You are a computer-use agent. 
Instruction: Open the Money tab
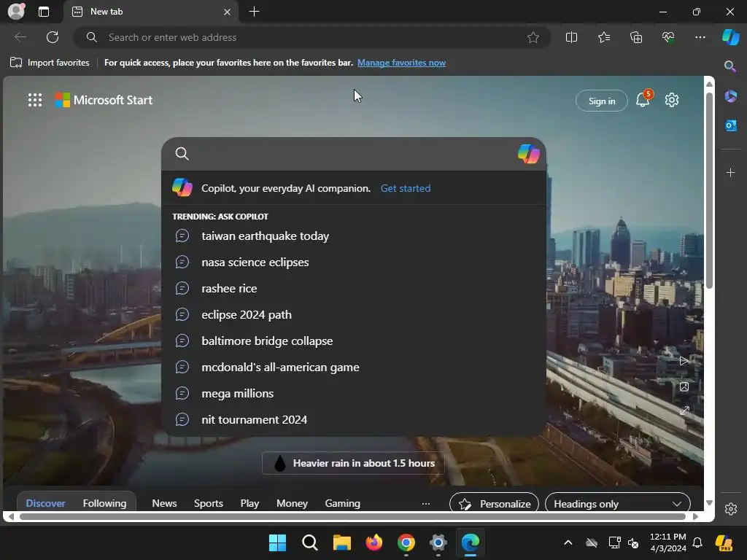point(292,503)
